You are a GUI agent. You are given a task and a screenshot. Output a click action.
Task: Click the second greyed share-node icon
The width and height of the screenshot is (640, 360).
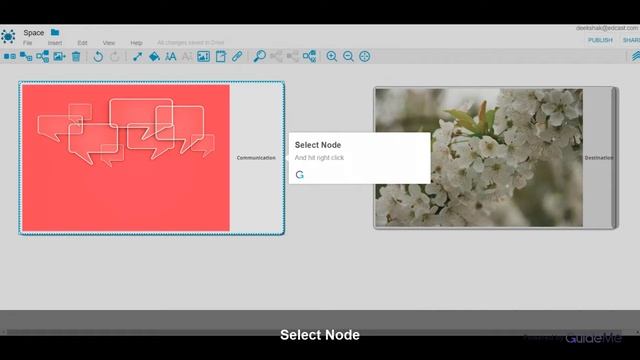coord(293,56)
